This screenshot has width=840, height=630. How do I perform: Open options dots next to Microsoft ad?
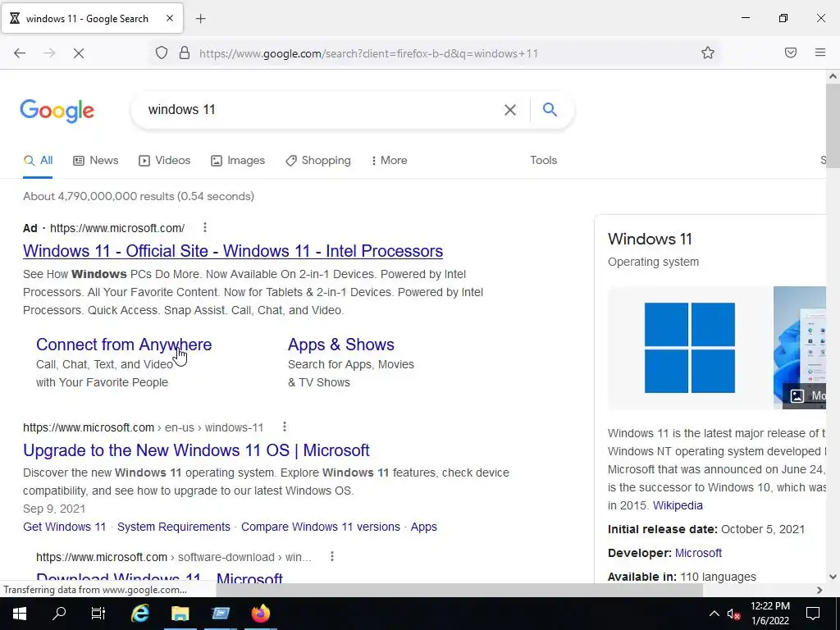(204, 228)
